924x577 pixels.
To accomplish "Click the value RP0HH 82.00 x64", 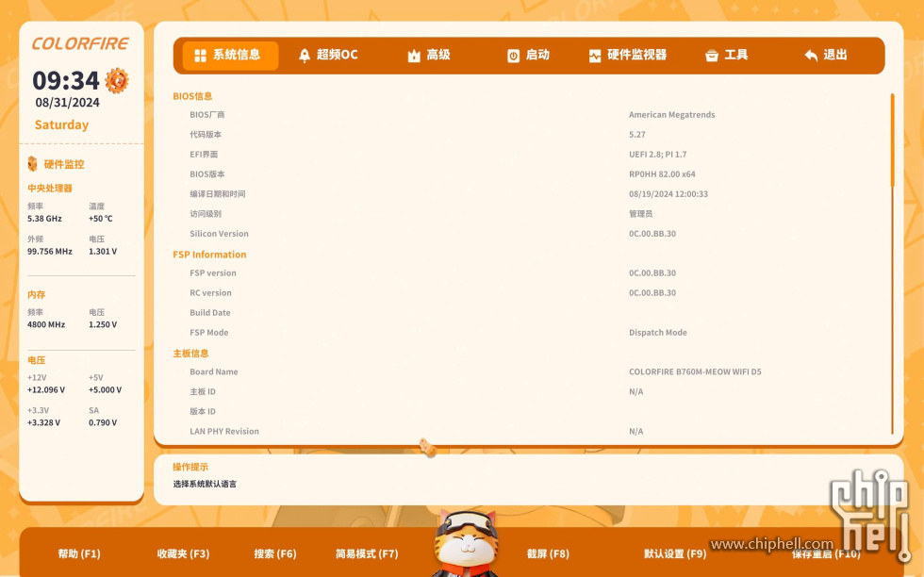I will (x=662, y=174).
